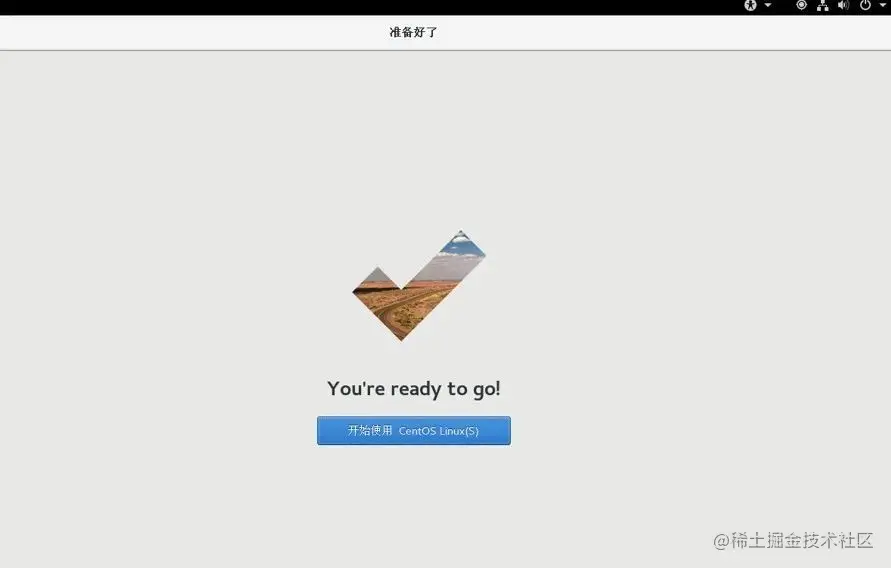The image size is (891, 568).
Task: Expand the accessibility dropdown arrow
Action: pos(768,5)
